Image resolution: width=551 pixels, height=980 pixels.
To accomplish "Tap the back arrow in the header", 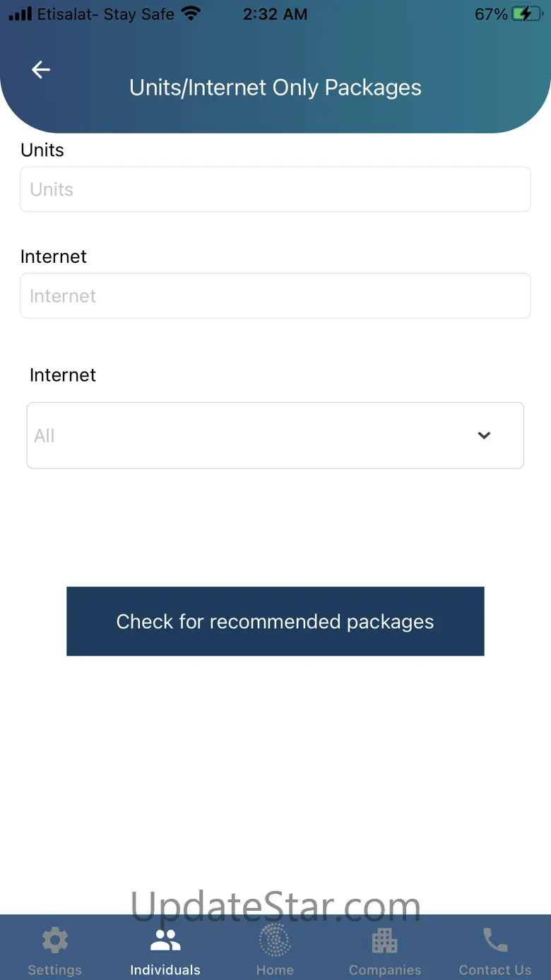I will pos(41,69).
